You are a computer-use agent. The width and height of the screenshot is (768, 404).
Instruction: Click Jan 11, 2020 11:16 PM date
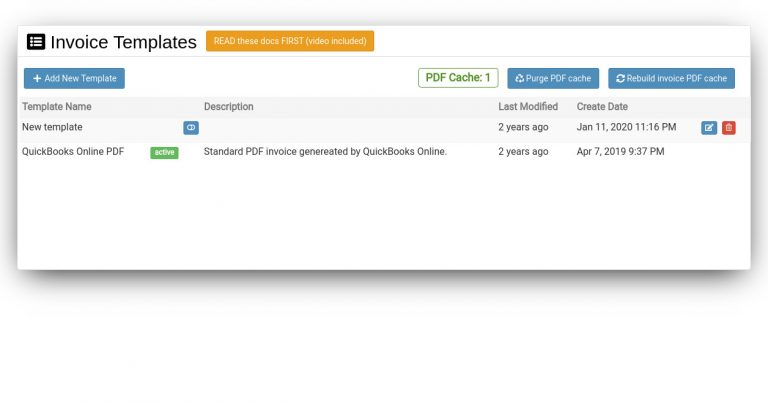626,127
